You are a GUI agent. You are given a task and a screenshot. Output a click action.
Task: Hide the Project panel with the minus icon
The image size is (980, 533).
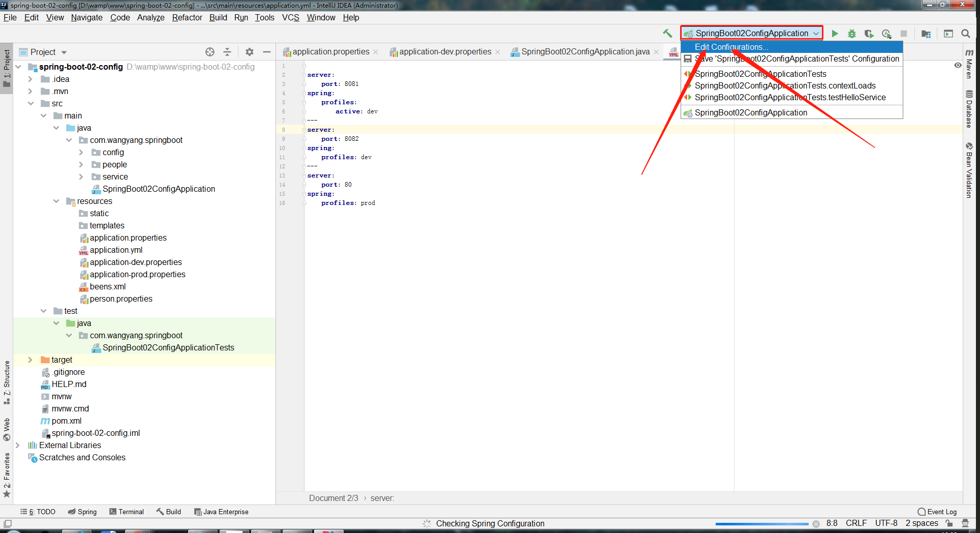coord(267,52)
